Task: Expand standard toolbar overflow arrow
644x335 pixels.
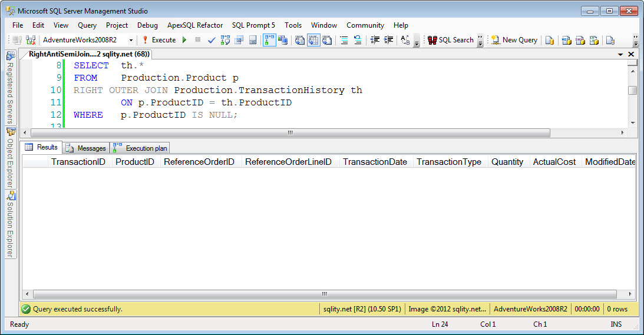Action: point(635,40)
